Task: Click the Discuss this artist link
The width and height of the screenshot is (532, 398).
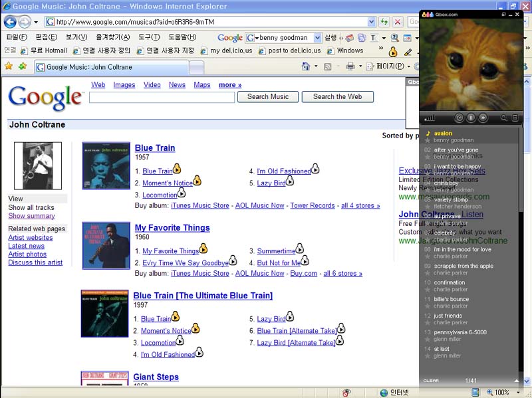Action: click(35, 262)
